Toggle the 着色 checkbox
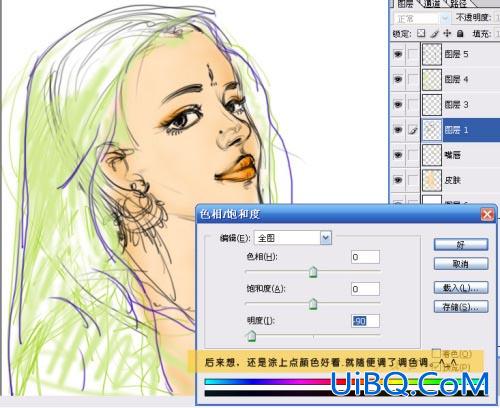 pos(436,353)
